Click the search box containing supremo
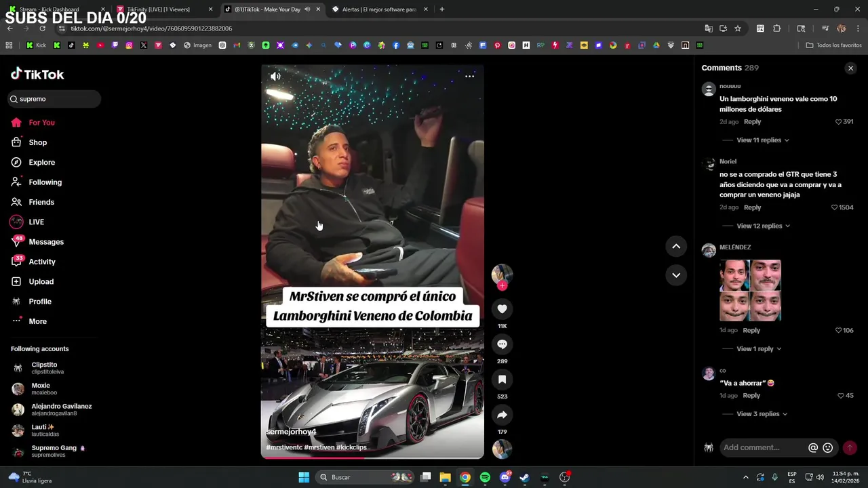 pos(54,99)
